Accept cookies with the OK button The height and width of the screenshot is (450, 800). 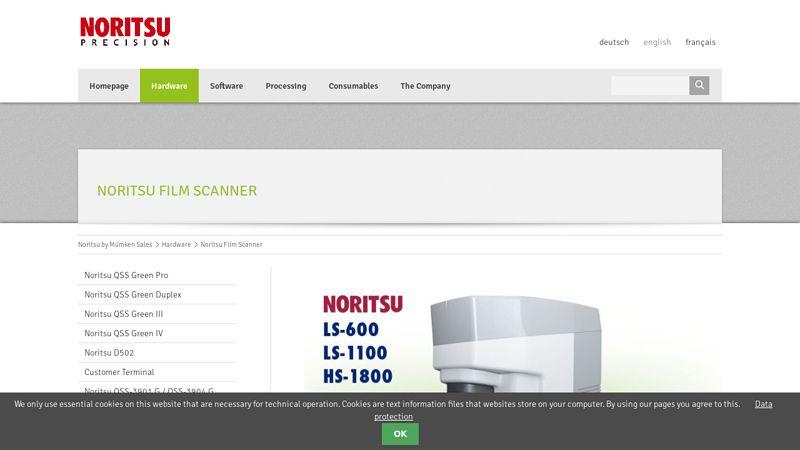pyautogui.click(x=400, y=434)
